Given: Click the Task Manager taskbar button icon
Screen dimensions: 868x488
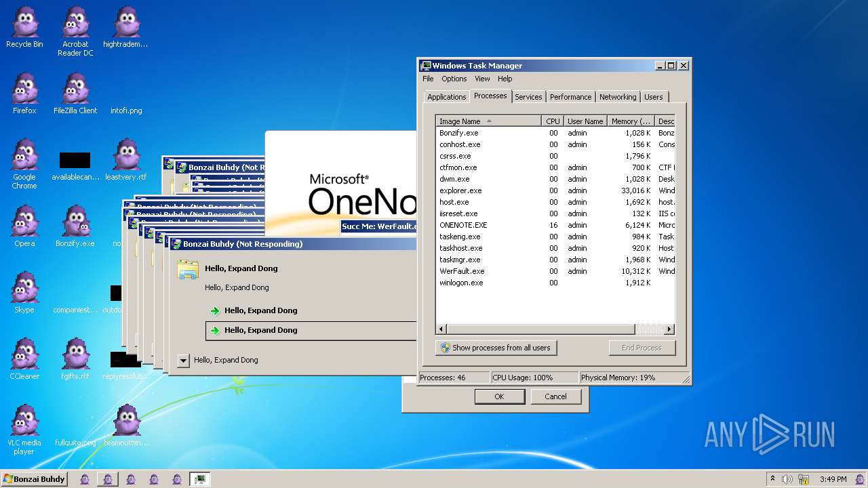Looking at the screenshot, I should (199, 479).
